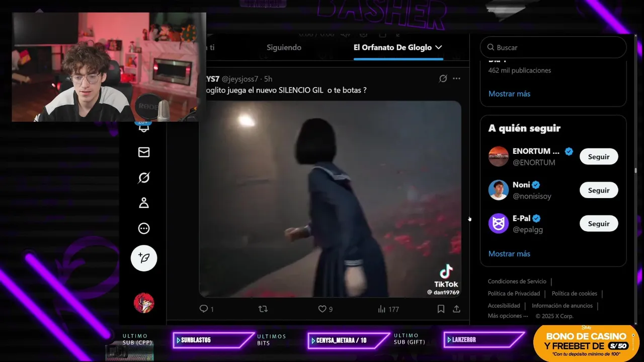Click Mostrar más under trends

509,94
